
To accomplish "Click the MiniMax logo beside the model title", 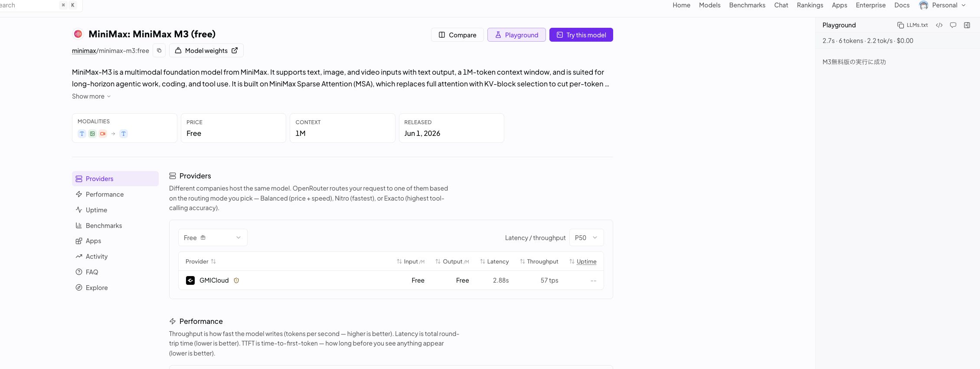I will click(x=78, y=34).
